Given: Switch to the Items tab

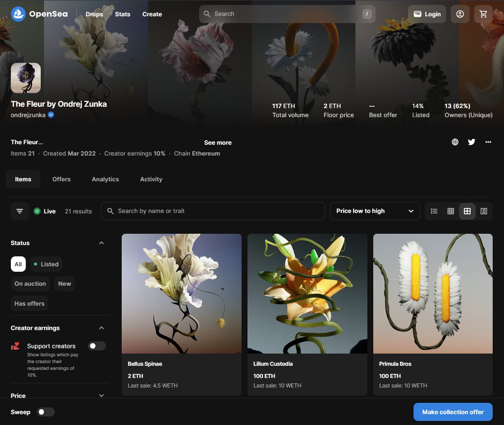Looking at the screenshot, I should [23, 179].
